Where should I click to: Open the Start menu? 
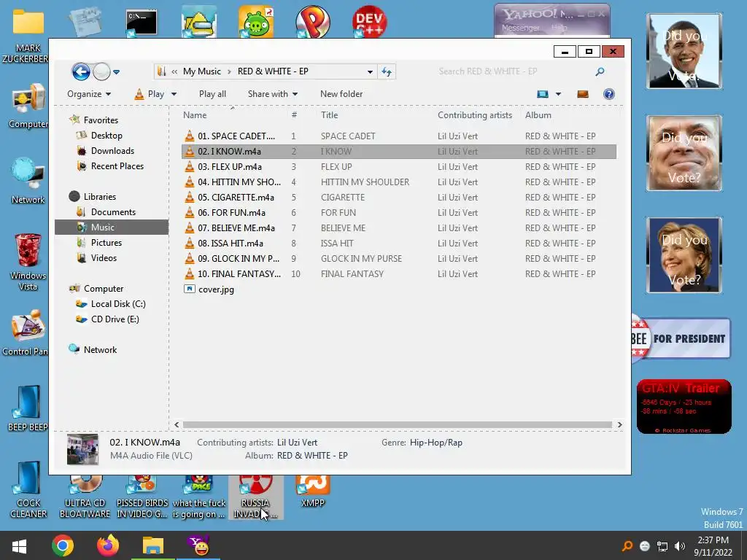tap(19, 545)
